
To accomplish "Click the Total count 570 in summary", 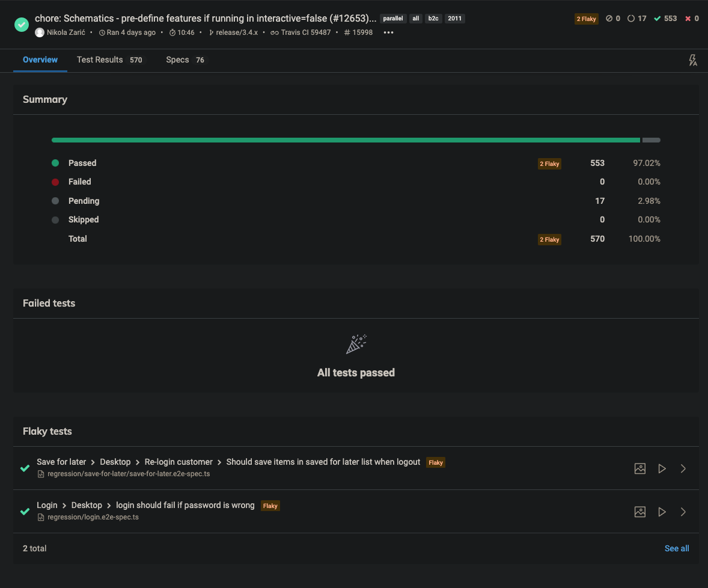I will tap(597, 239).
